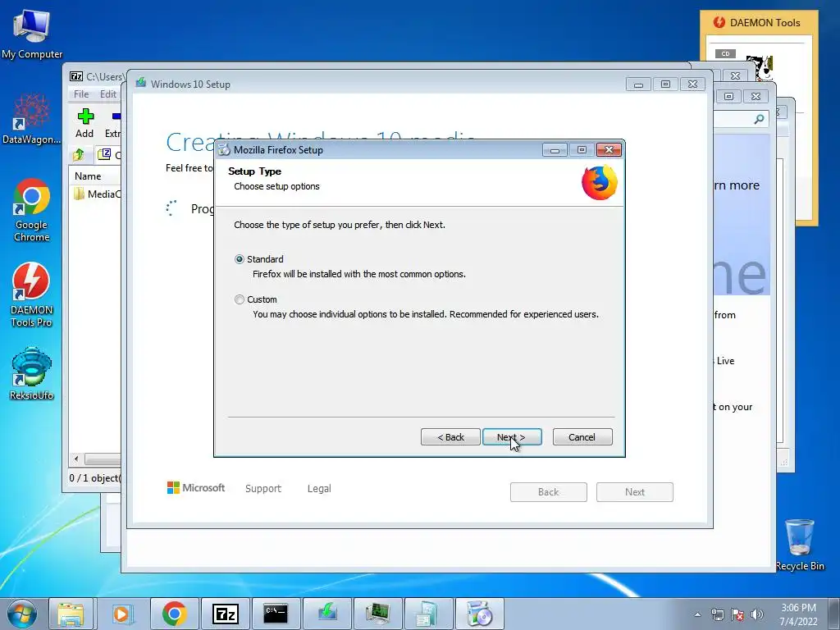Select the MediaC folder in 7-Zip list
This screenshot has height=630, width=840.
tap(97, 194)
